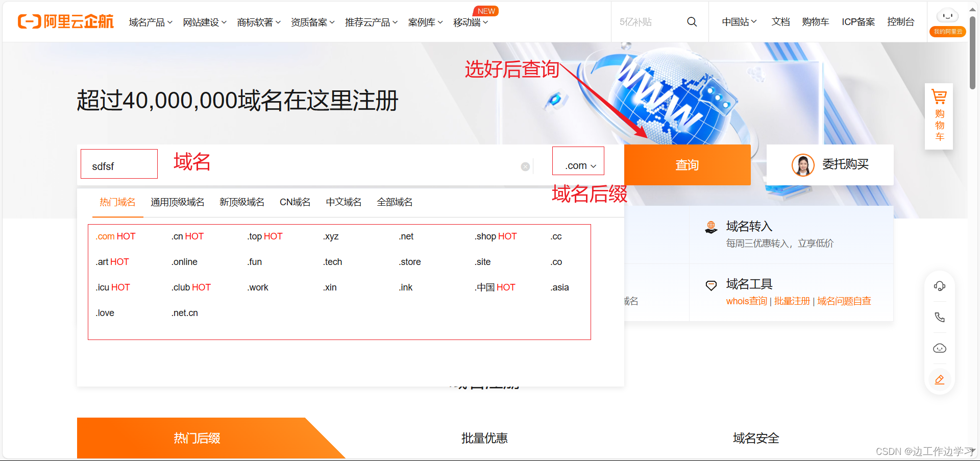This screenshot has width=980, height=461.
Task: Switch to the 中文域名 tab
Action: 344,202
